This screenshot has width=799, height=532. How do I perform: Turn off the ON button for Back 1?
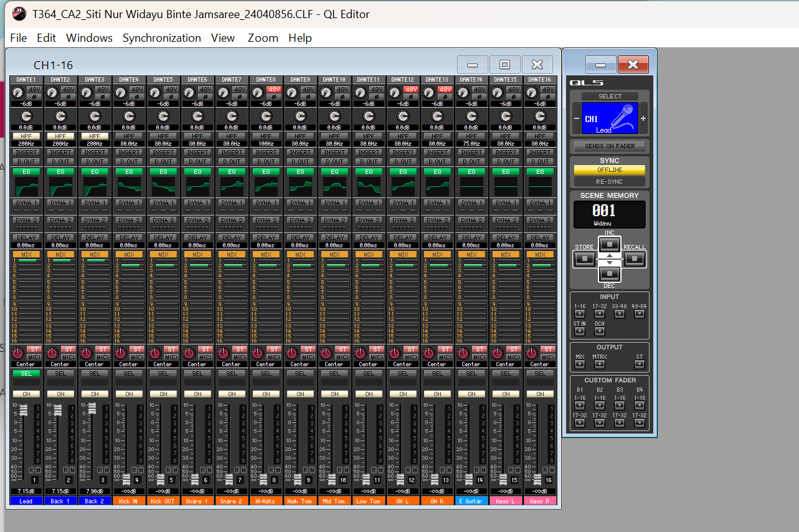pyautogui.click(x=60, y=394)
